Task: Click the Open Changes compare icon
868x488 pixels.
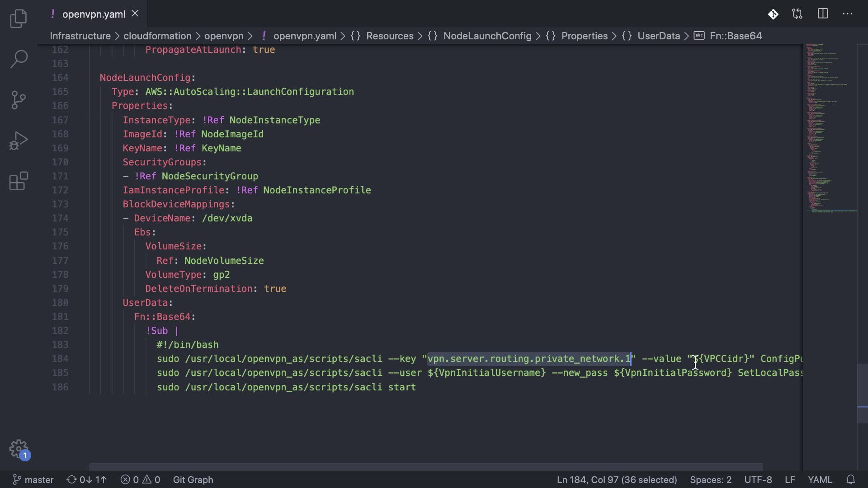Action: pos(797,14)
